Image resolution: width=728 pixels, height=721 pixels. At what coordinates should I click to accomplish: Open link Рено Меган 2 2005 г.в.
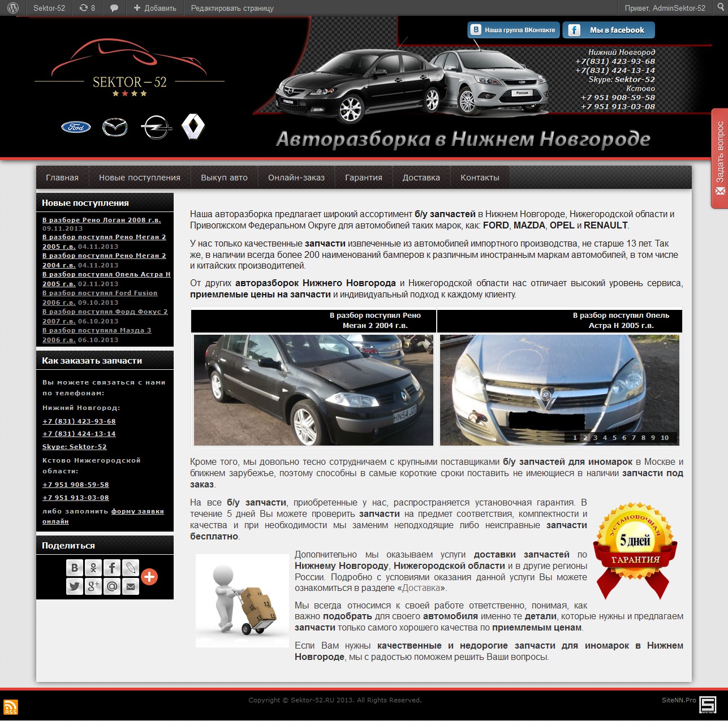coord(104,242)
